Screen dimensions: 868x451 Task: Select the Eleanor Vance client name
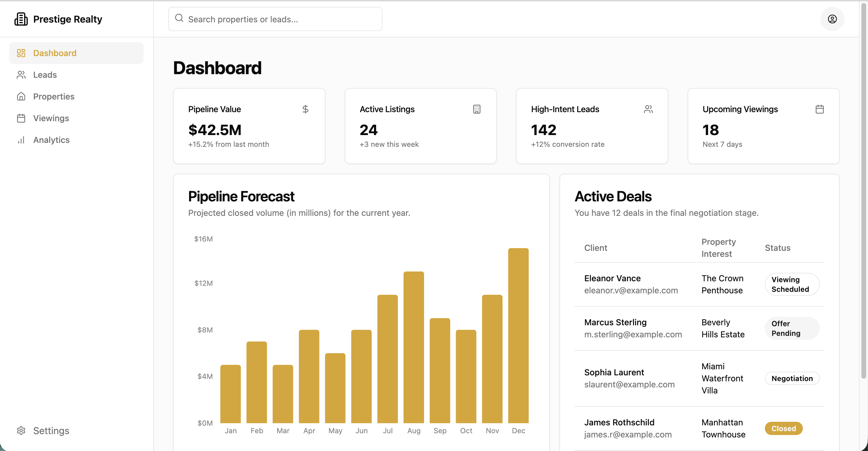(x=612, y=278)
